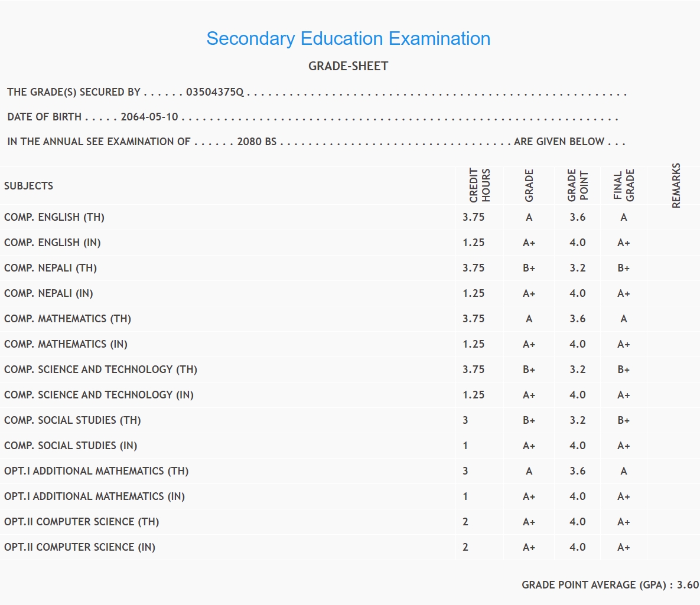Click the date of birth 2064-05-10
700x605 pixels.
coord(149,117)
